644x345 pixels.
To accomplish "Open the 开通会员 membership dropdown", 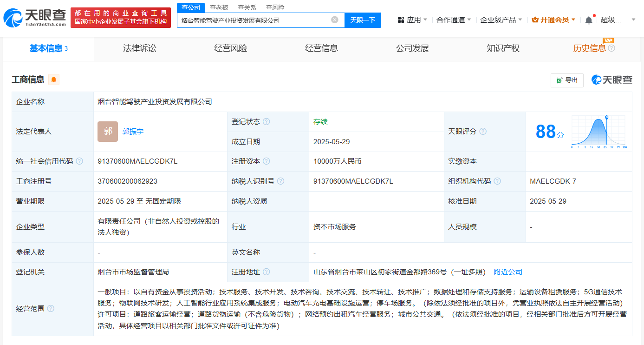I will coord(553,20).
